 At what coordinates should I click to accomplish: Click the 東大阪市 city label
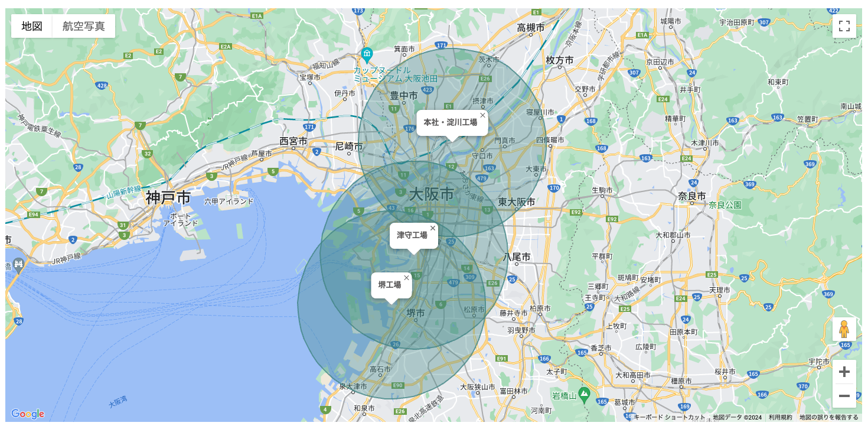(517, 202)
